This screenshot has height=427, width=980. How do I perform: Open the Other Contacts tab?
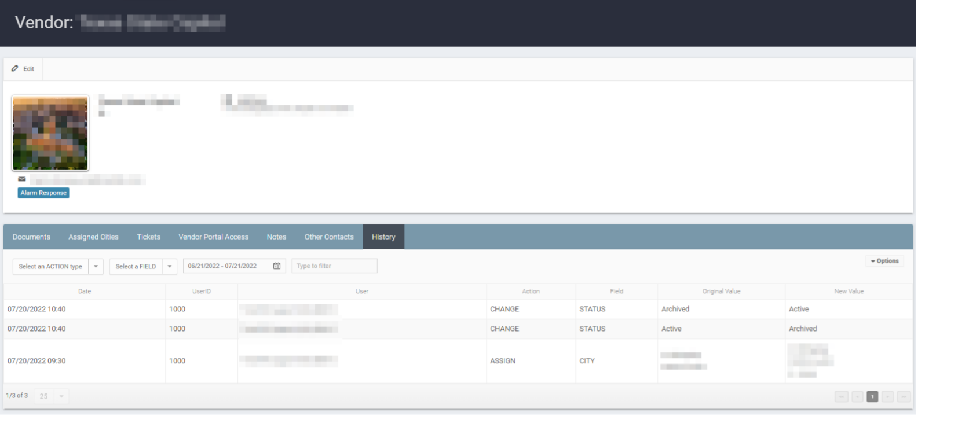329,237
